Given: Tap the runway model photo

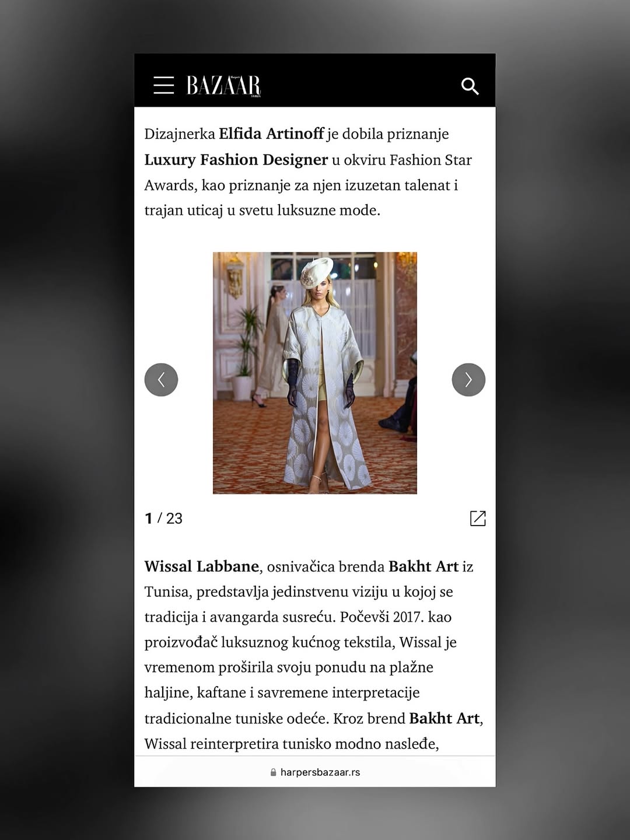Looking at the screenshot, I should [315, 373].
